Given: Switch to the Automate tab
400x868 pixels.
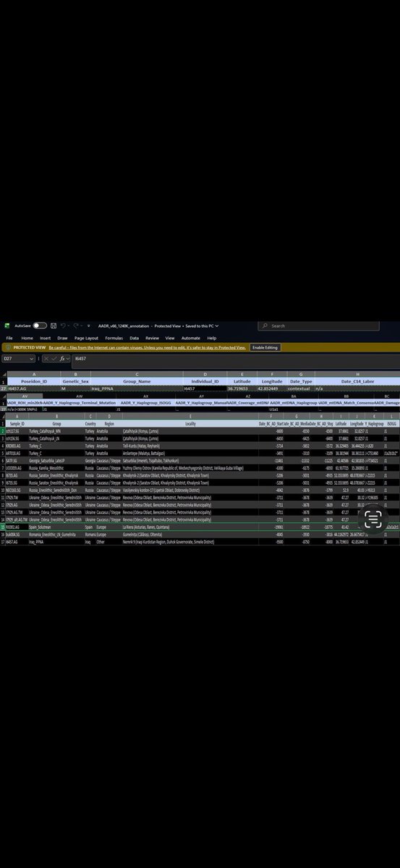Looking at the screenshot, I should tap(191, 338).
